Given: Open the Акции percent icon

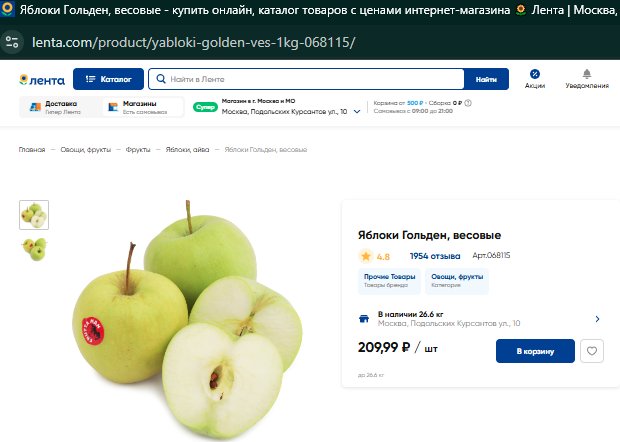Looking at the screenshot, I should (535, 74).
